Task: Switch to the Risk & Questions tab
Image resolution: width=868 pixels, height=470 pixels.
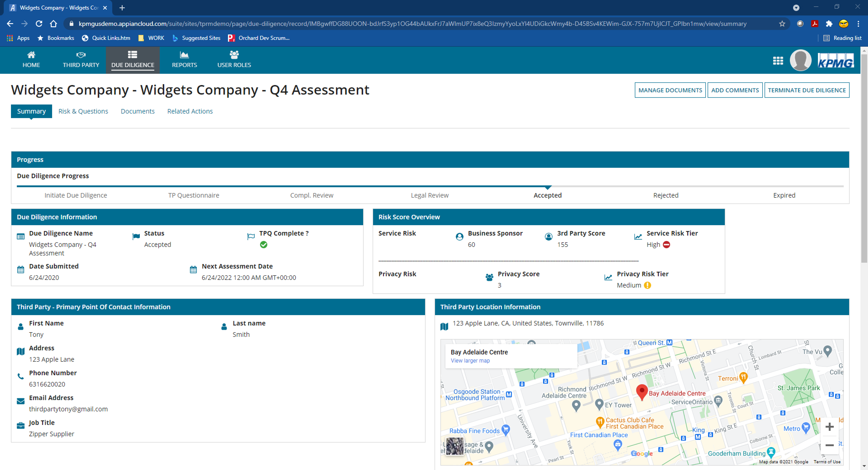Action: click(x=83, y=111)
